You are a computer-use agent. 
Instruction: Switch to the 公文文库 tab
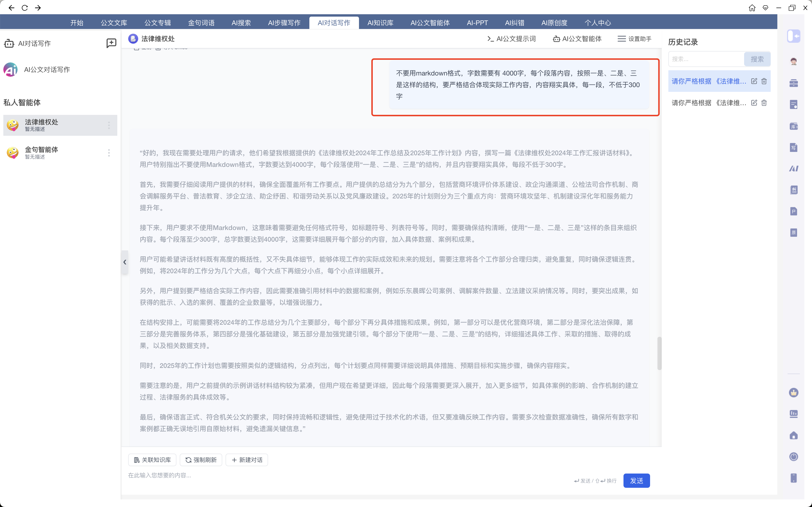(x=114, y=23)
